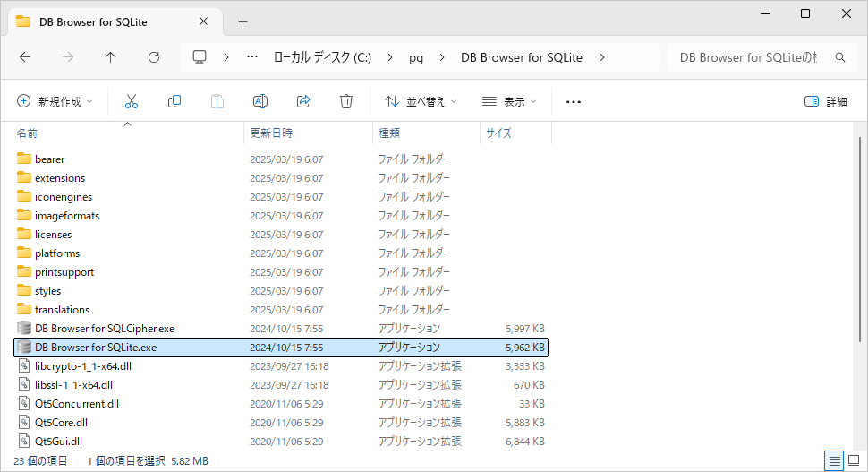Click the Delete trash can icon

click(346, 101)
